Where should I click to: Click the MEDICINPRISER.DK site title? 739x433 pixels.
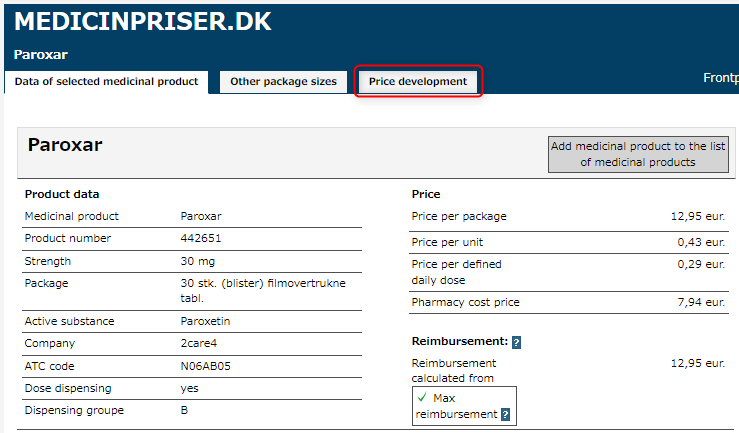[142, 22]
